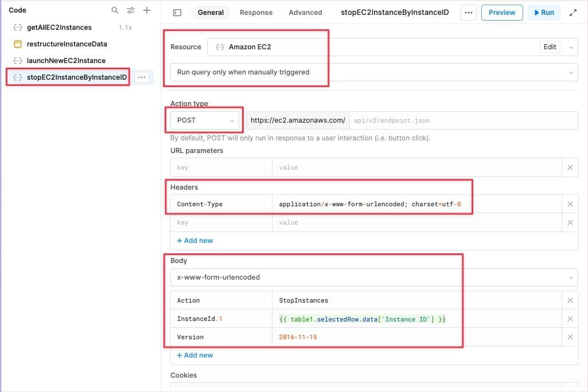Open the Advanced tab
This screenshot has width=588, height=392.
coord(305,12)
